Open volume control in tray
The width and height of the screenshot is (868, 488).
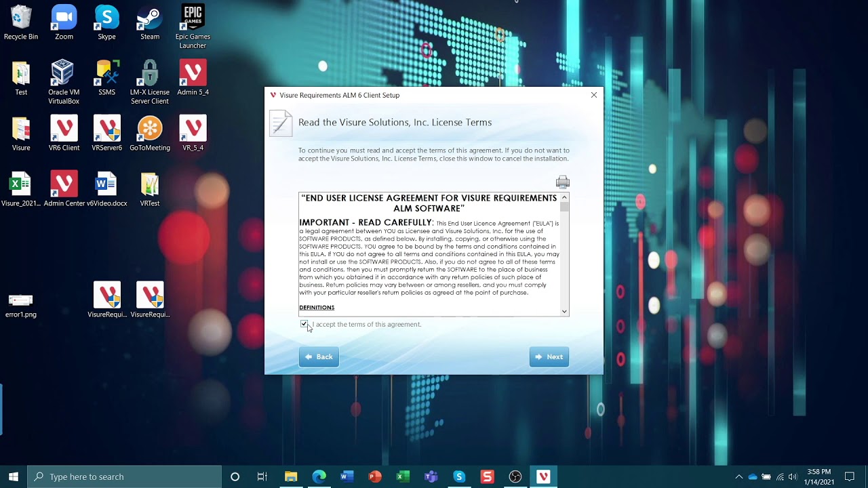tap(793, 476)
